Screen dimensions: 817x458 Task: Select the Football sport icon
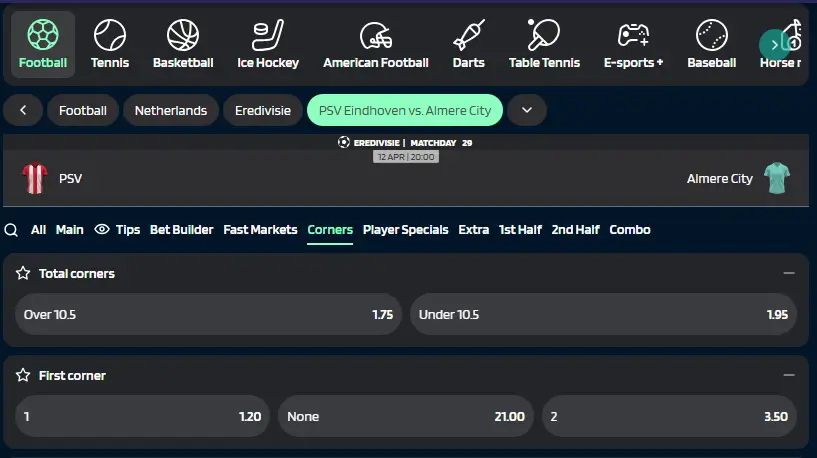[x=43, y=34]
